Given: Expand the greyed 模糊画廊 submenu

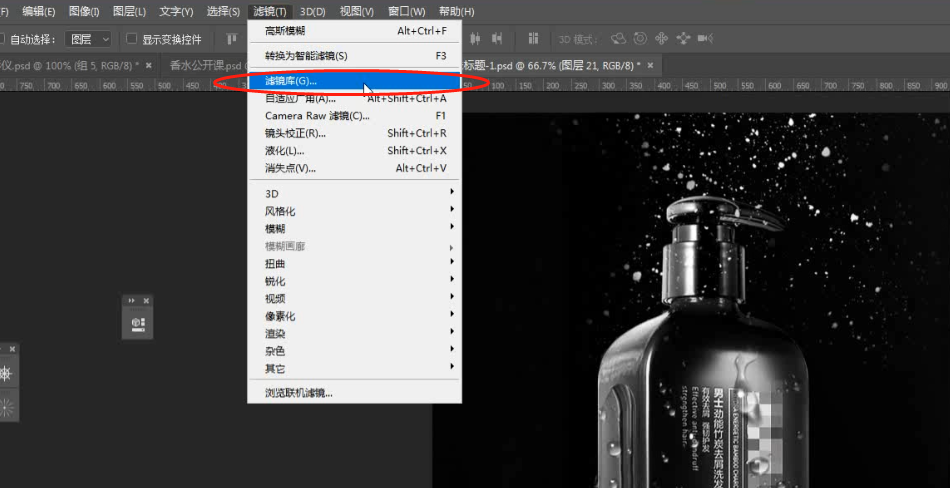Looking at the screenshot, I should [354, 247].
